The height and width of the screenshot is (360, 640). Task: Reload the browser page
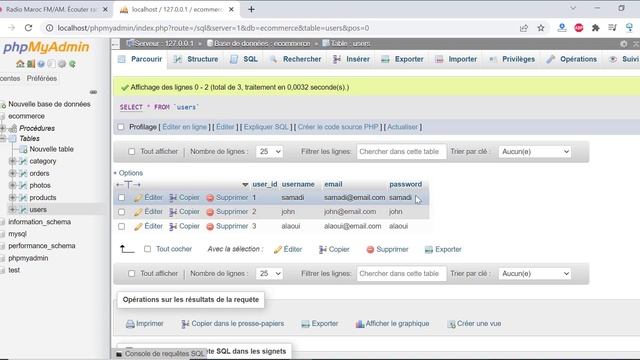(x=28, y=28)
